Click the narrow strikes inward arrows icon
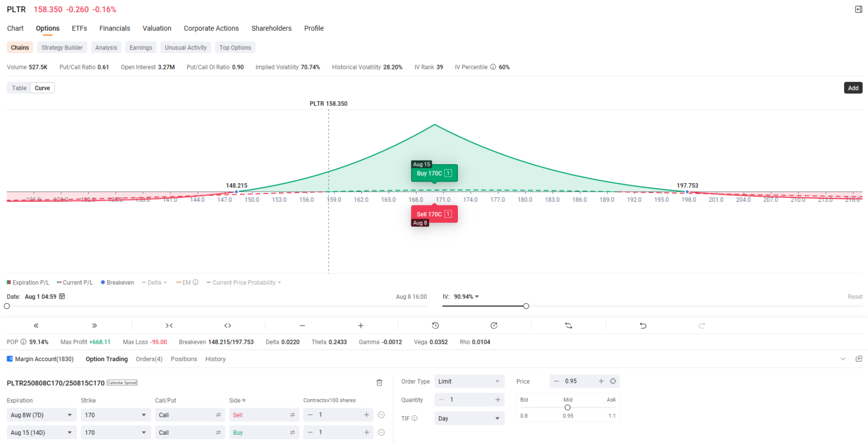868x444 pixels. (169, 326)
